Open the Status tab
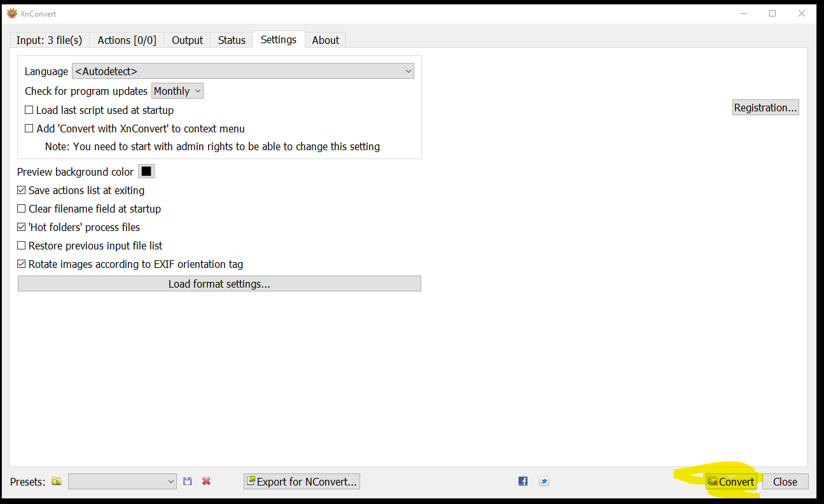Screen dimensions: 824x504 232,40
